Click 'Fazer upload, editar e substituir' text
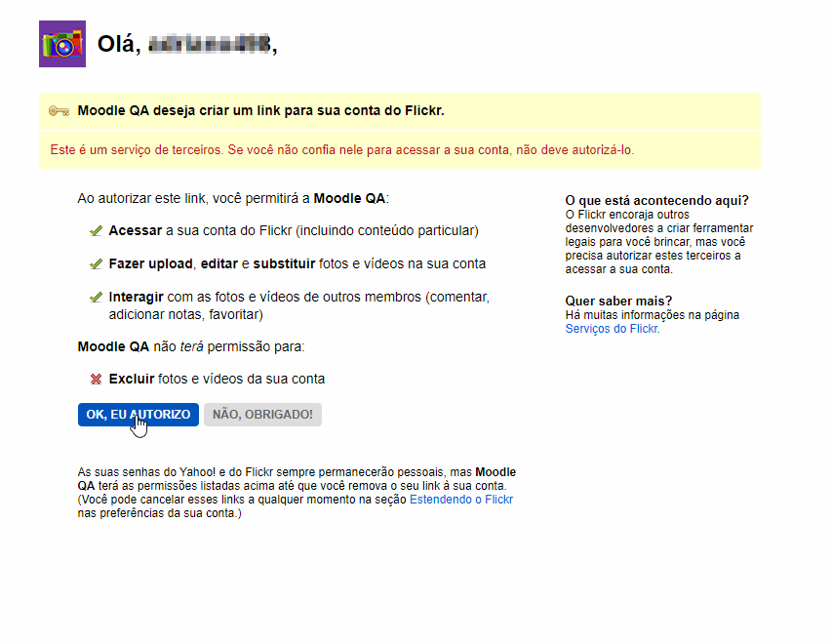This screenshot has width=832, height=644. [x=297, y=263]
